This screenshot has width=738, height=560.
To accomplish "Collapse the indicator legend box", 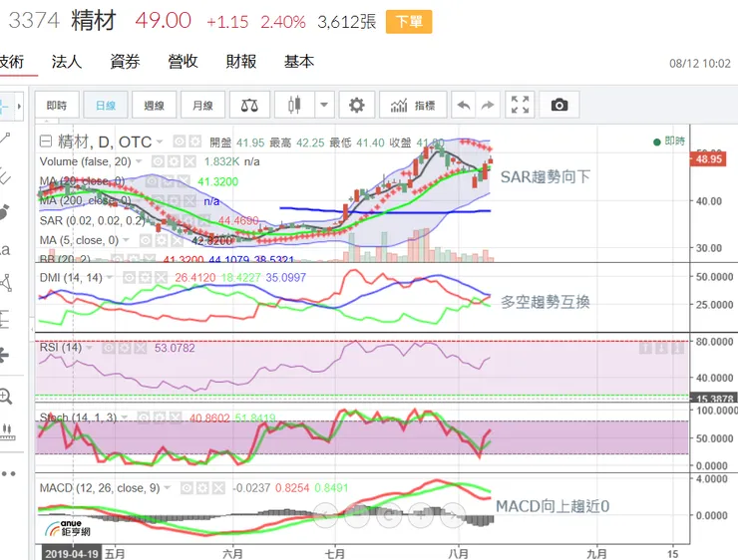I will point(46,141).
